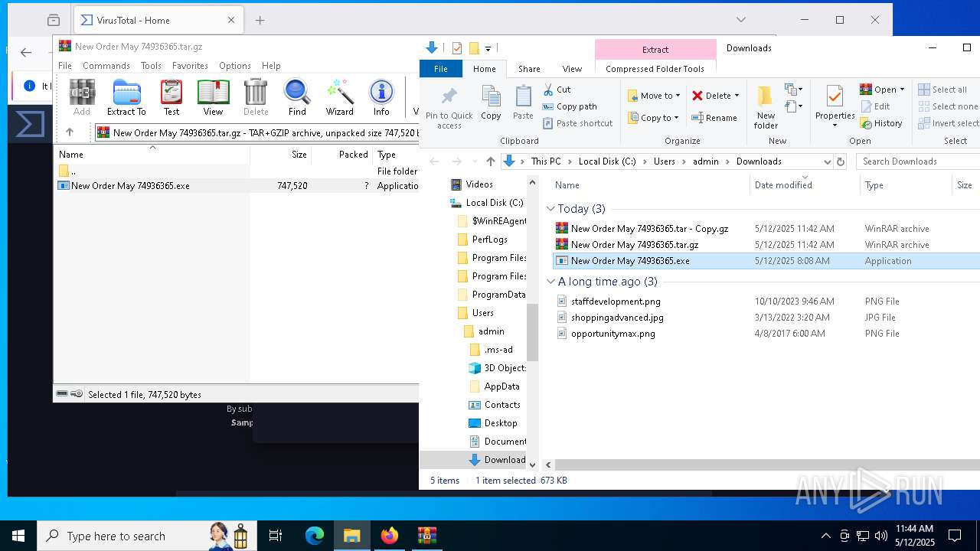Click History in the Open group
This screenshot has width=980, height=551.
pyautogui.click(x=881, y=123)
